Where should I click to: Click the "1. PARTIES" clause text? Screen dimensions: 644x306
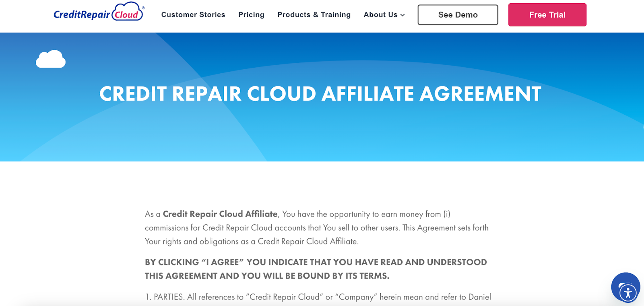click(x=318, y=297)
